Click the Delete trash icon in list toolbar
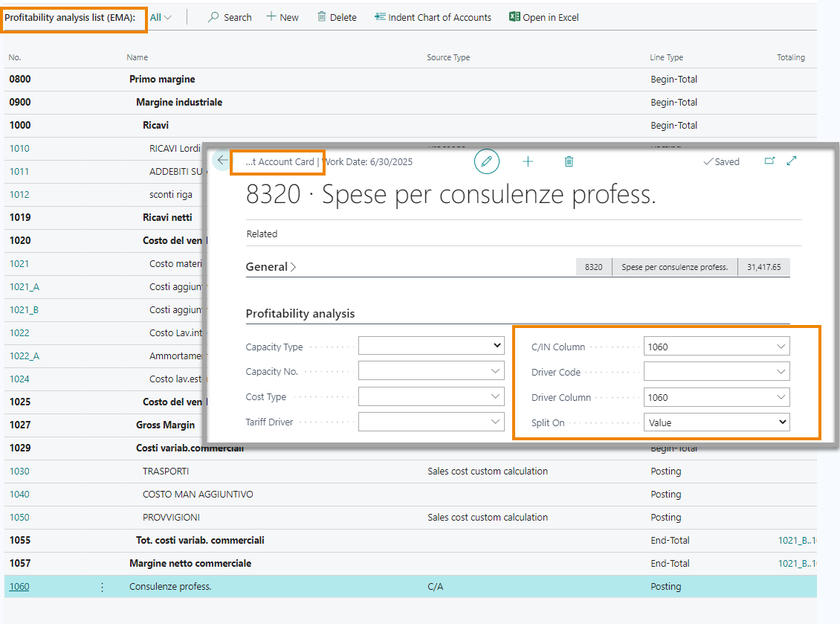Viewport: 840px width, 624px height. [321, 16]
